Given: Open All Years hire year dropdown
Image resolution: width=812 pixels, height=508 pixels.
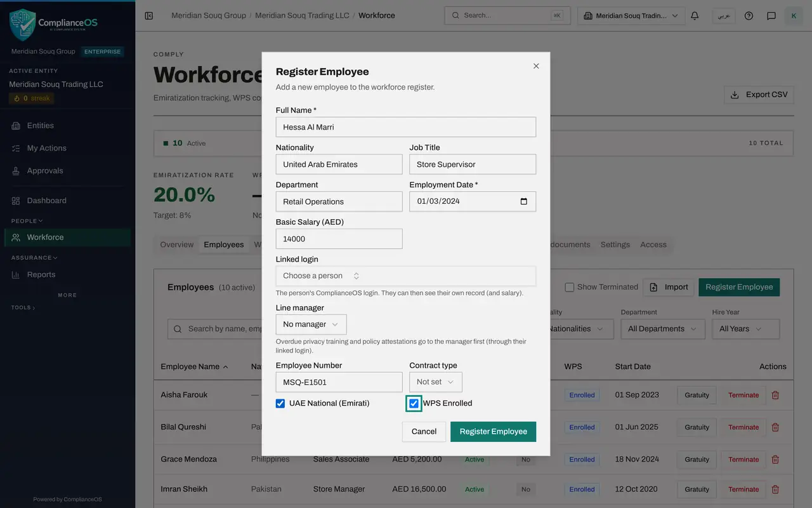Looking at the screenshot, I should 745,329.
